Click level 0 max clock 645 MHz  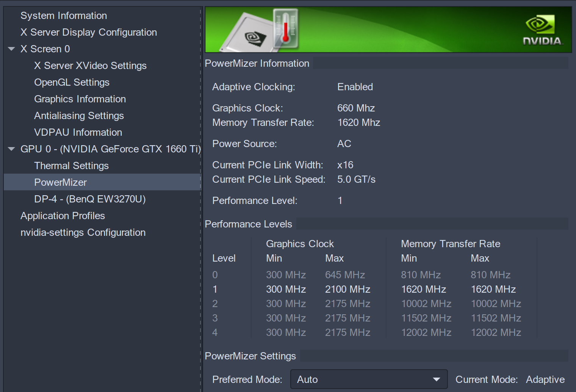345,275
